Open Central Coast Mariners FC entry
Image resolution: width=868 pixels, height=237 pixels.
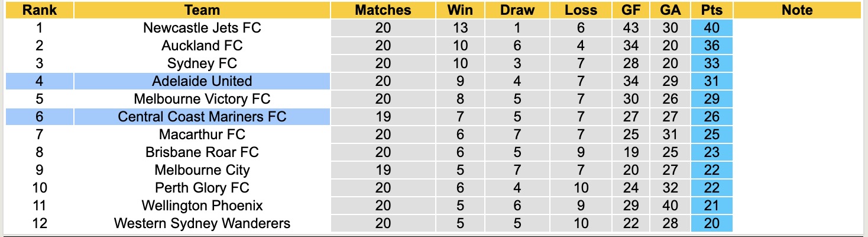pyautogui.click(x=202, y=117)
